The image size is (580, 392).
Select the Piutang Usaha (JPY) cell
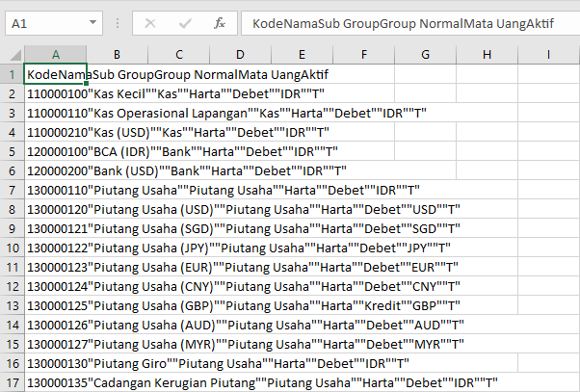pyautogui.click(x=56, y=248)
